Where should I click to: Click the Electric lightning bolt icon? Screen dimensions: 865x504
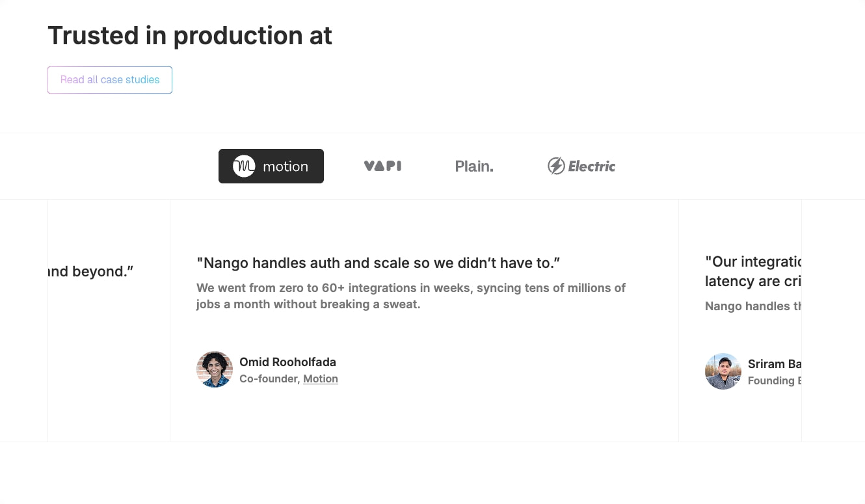[x=556, y=166]
